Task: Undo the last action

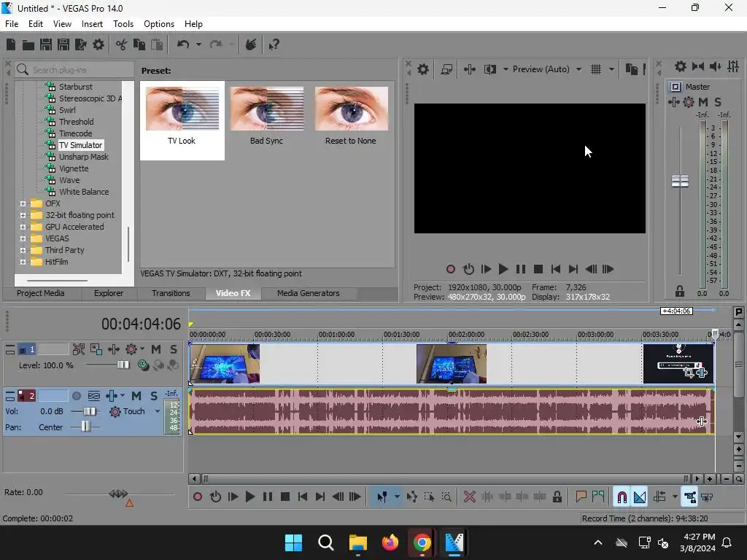Action: tap(183, 44)
